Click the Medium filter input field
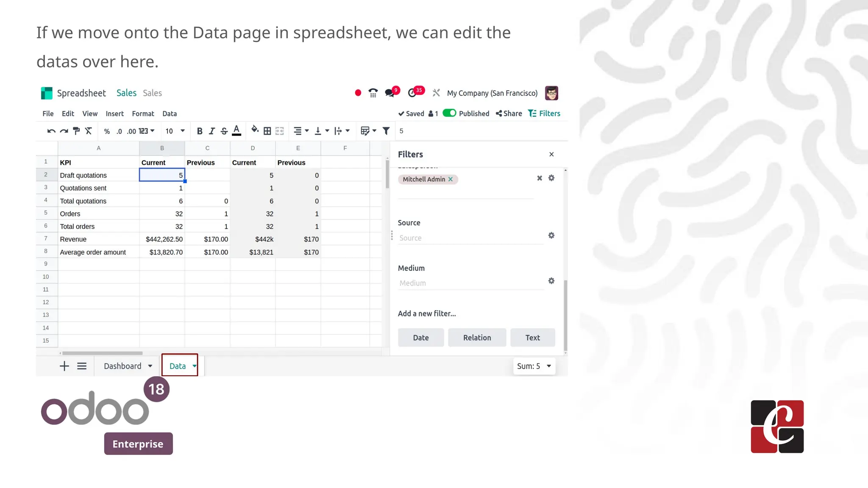868x488 pixels. pyautogui.click(x=470, y=283)
